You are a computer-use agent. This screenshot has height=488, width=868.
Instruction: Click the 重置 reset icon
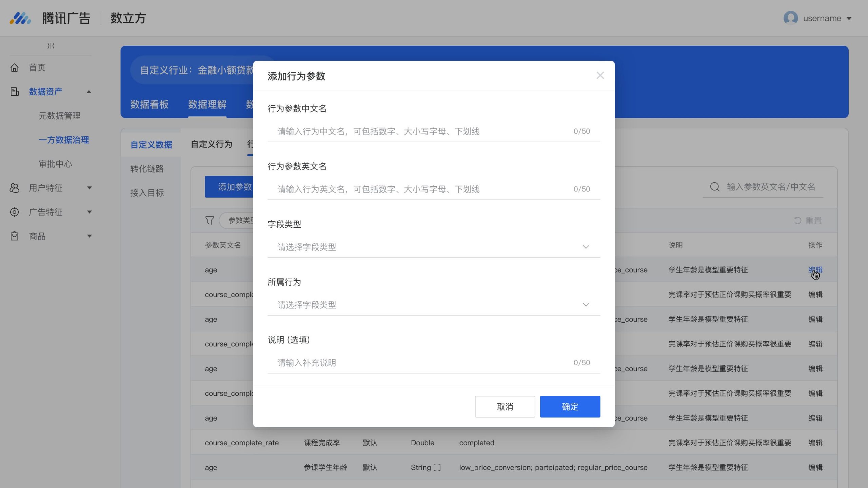click(x=797, y=221)
